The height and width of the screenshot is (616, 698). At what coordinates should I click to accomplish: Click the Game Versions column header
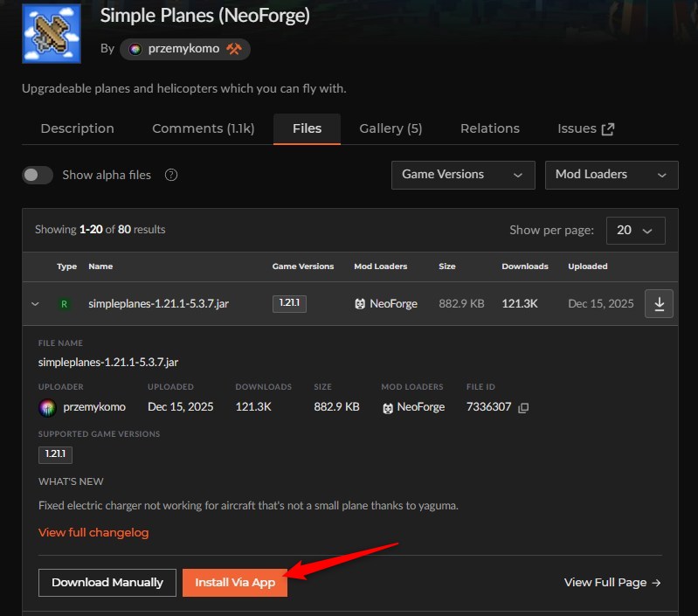point(303,266)
